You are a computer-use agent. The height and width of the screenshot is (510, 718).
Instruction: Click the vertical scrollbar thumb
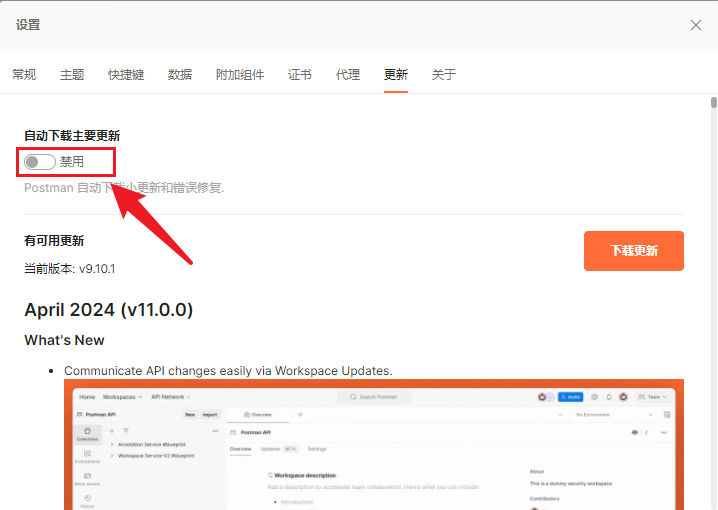(714, 102)
